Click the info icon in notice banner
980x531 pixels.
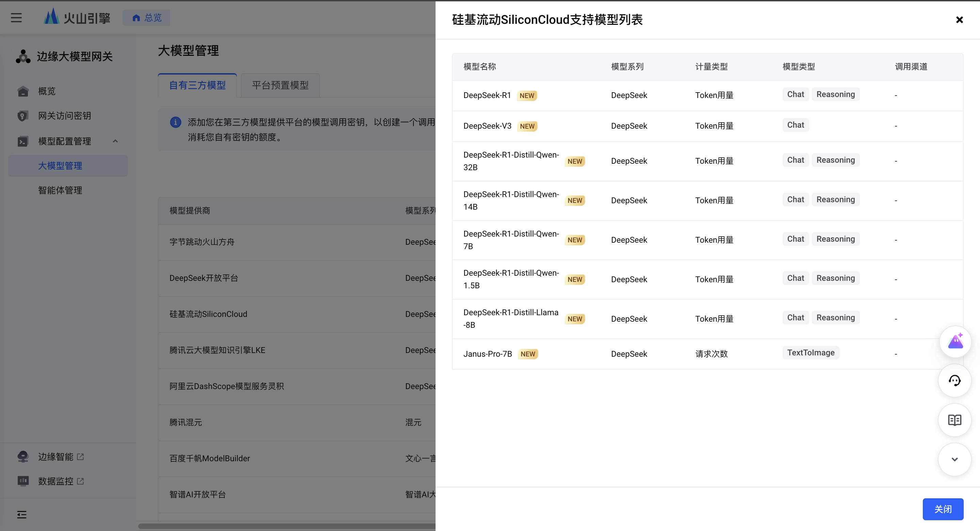pyautogui.click(x=175, y=122)
